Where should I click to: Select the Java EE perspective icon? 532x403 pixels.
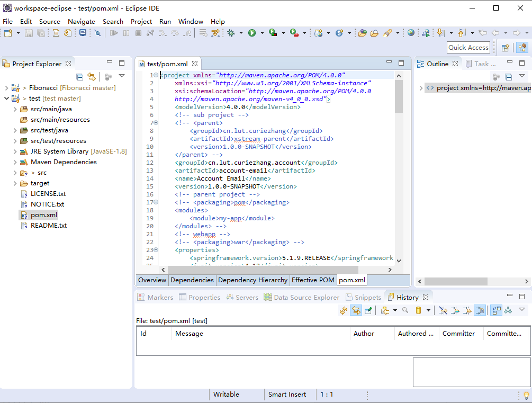[522, 48]
